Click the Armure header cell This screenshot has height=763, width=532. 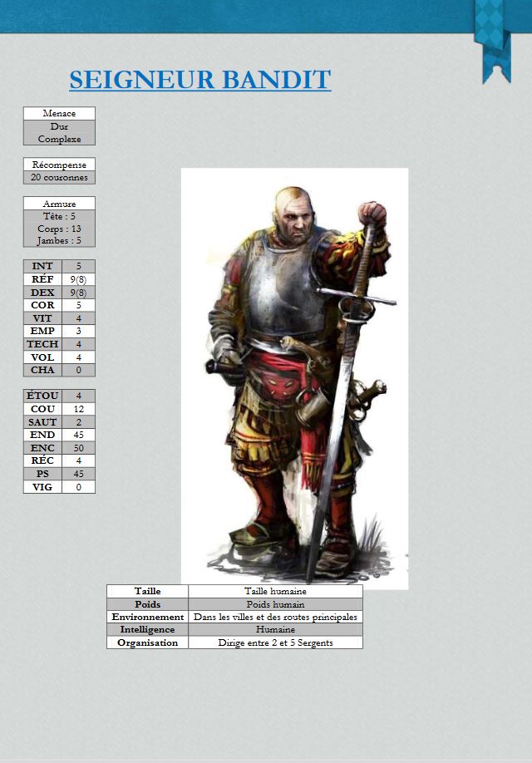click(x=59, y=204)
